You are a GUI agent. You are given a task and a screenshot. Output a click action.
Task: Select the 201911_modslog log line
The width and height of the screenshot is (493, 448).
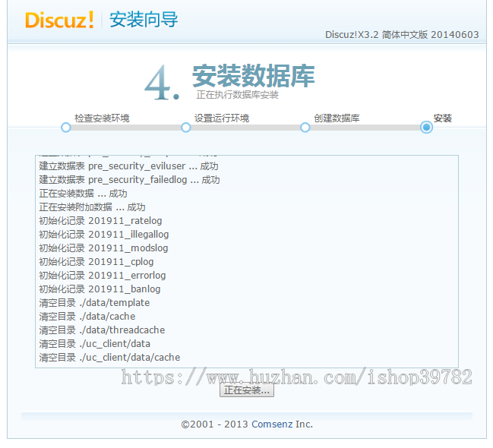103,248
